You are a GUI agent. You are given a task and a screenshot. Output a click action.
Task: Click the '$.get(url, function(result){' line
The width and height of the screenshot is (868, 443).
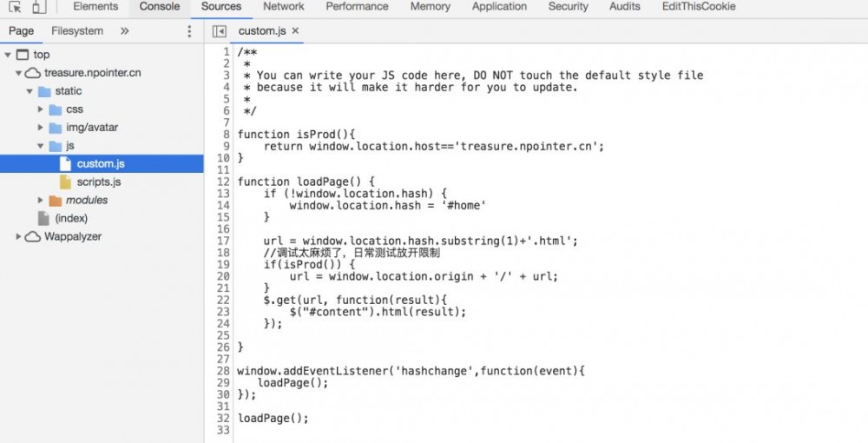[355, 301]
